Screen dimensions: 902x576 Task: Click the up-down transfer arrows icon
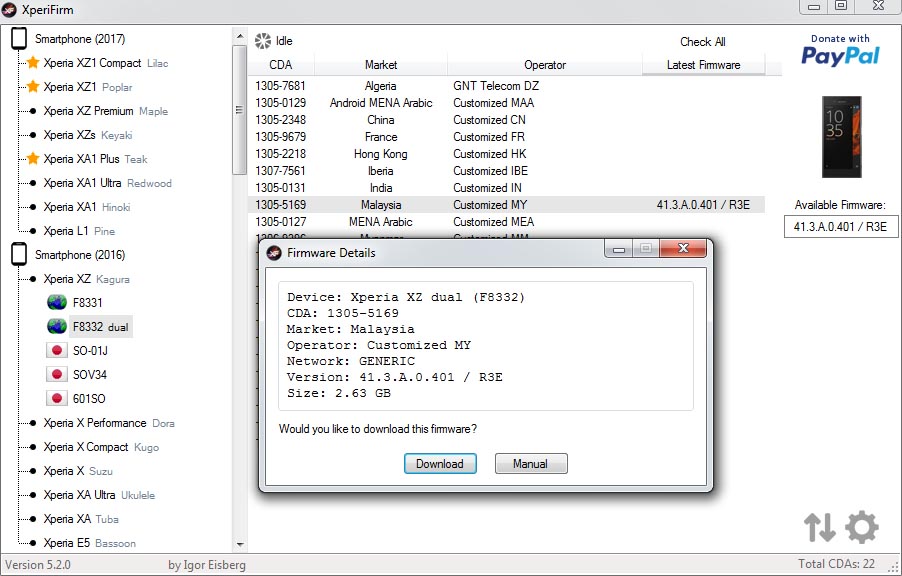click(820, 527)
